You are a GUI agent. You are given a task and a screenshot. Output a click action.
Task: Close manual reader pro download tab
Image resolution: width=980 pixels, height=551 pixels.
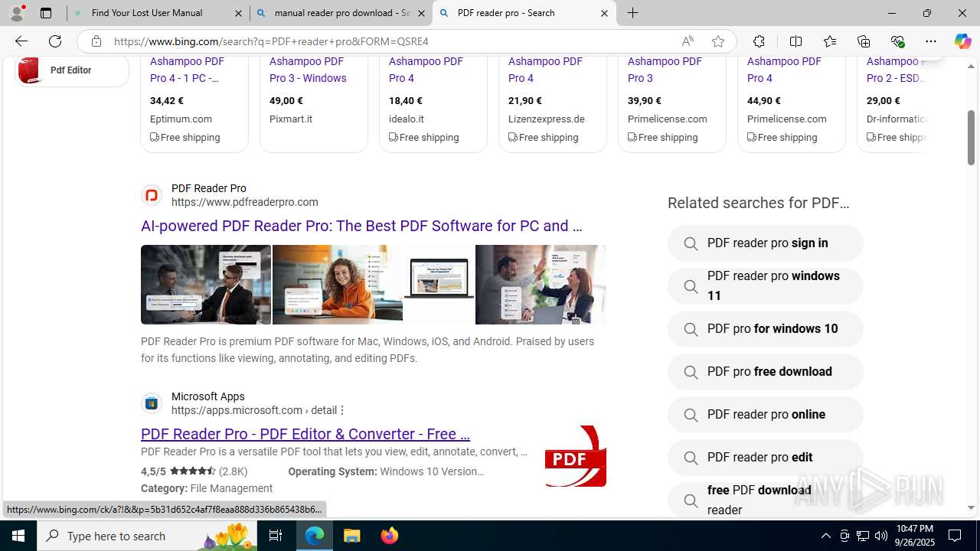(x=421, y=13)
